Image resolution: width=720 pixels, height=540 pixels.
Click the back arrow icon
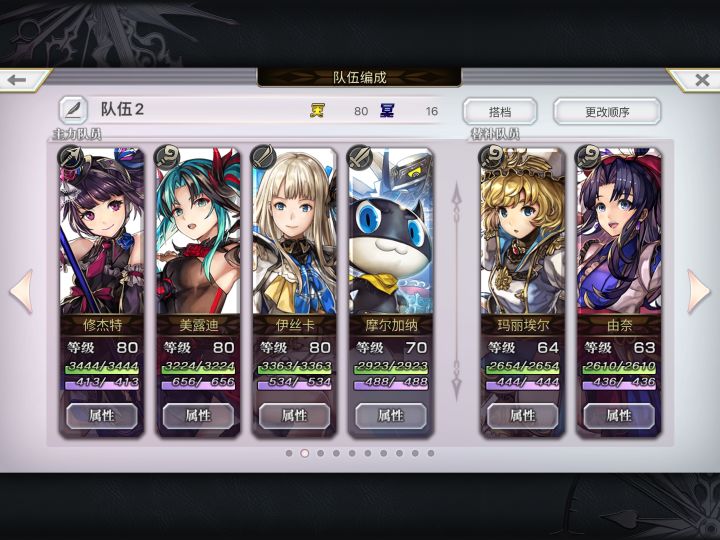click(x=17, y=80)
